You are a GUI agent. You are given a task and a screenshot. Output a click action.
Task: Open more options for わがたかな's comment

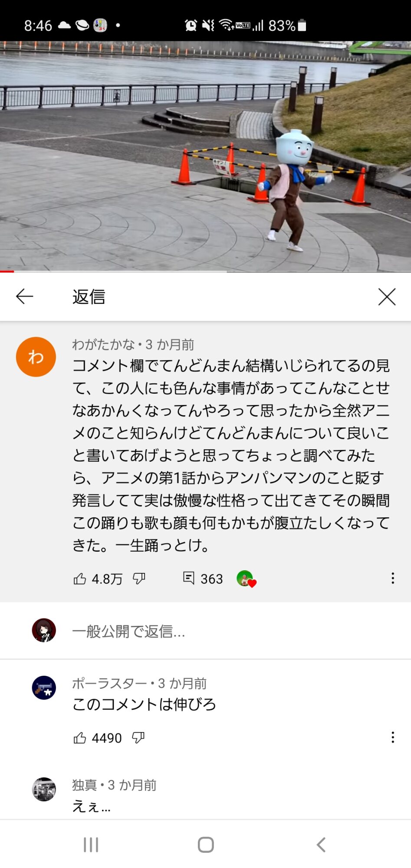tap(393, 578)
